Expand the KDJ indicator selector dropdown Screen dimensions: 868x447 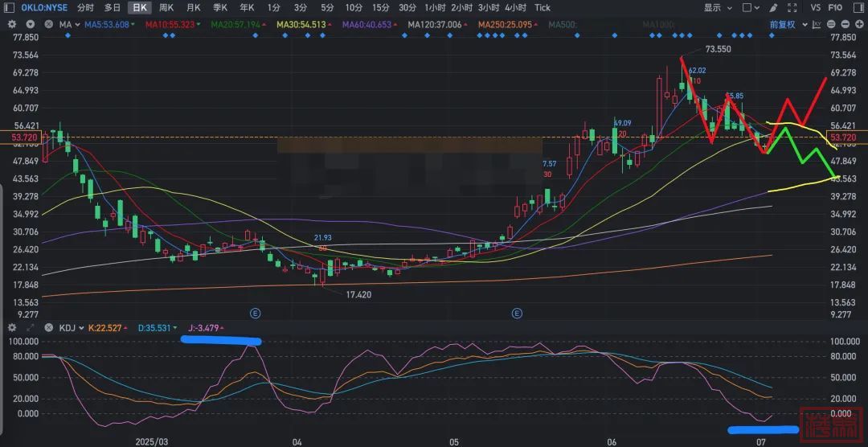pos(72,328)
